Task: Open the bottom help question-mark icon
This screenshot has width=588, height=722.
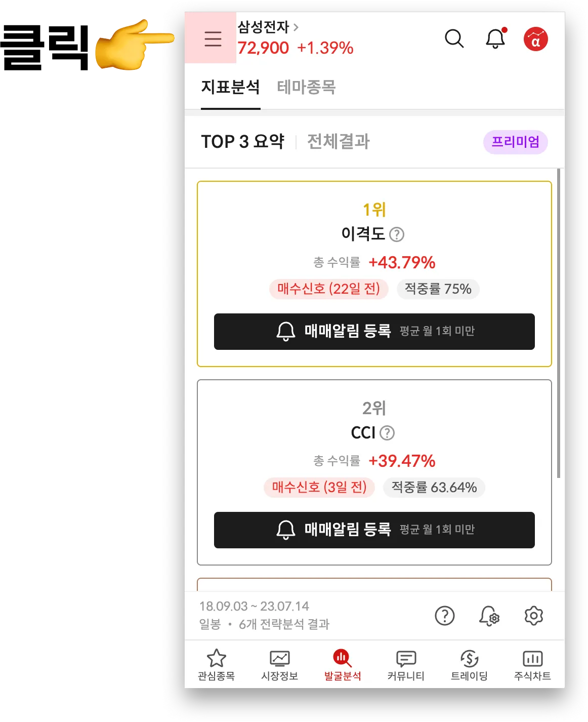Action: tap(445, 616)
